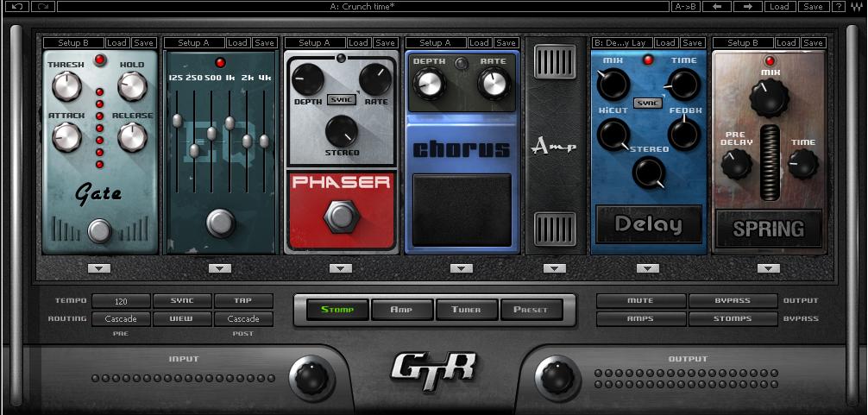Click the Gate THRESH knob

tap(67, 86)
